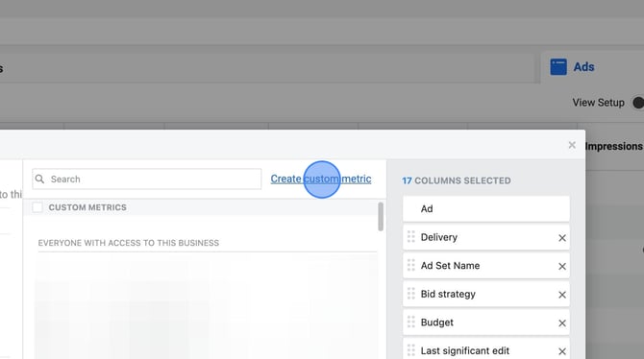The image size is (644, 359).
Task: Click the Create custom metric link
Action: [x=321, y=179]
